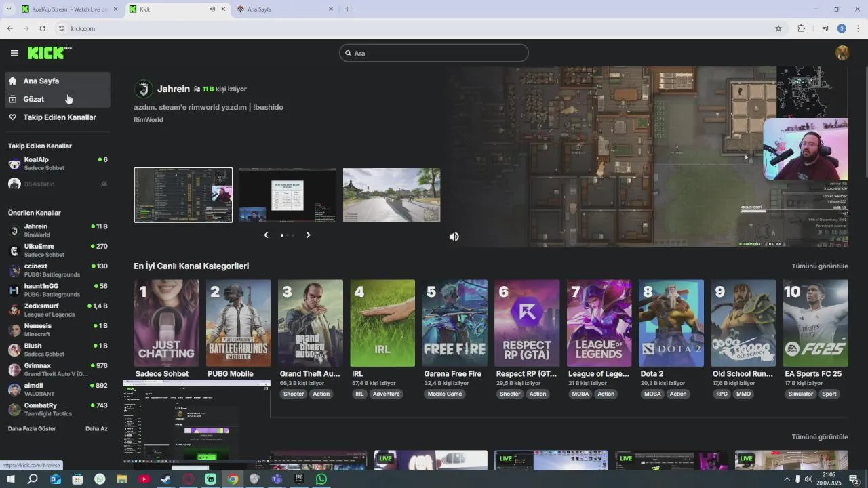Image resolution: width=868 pixels, height=488 pixels.
Task: Open Respect RP (GTA) category card
Action: coord(527,323)
